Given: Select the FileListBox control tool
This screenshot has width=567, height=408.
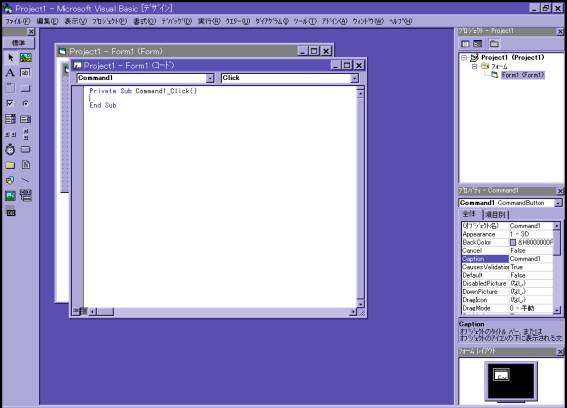Looking at the screenshot, I should point(25,165).
